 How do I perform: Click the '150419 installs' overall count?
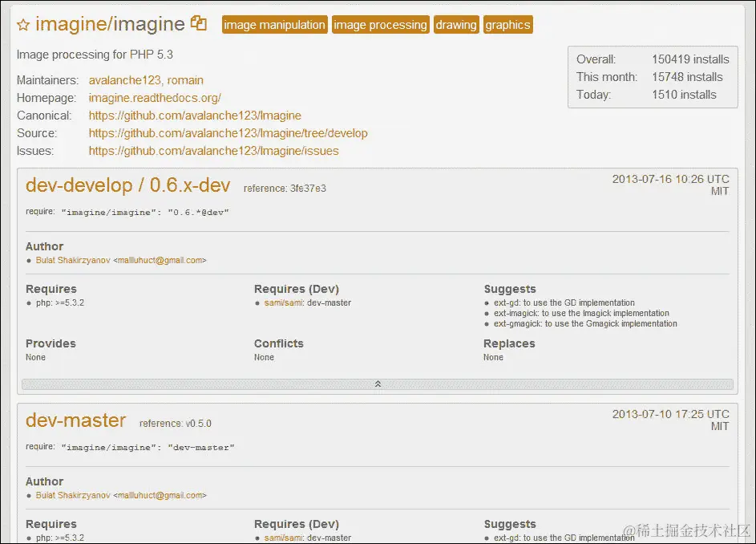(690, 59)
